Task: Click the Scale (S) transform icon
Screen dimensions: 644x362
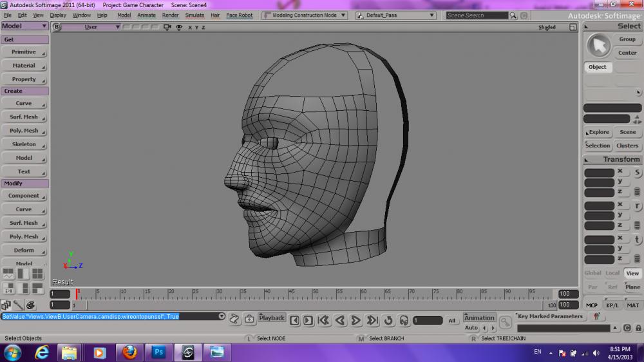Action: 637,173
